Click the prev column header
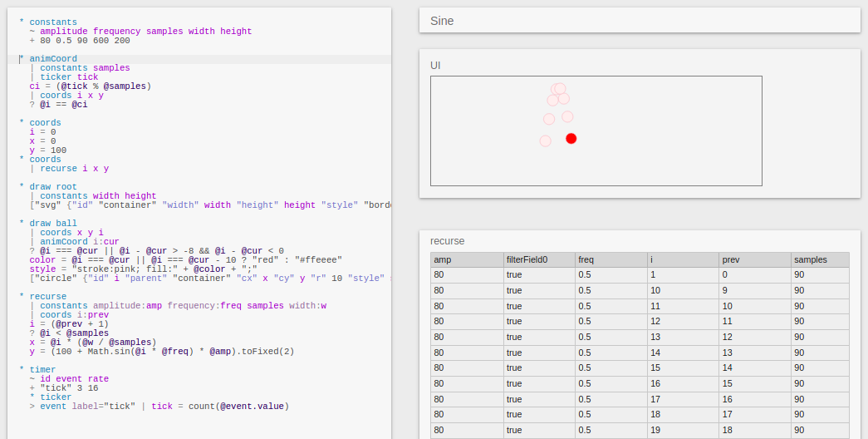 pos(753,259)
